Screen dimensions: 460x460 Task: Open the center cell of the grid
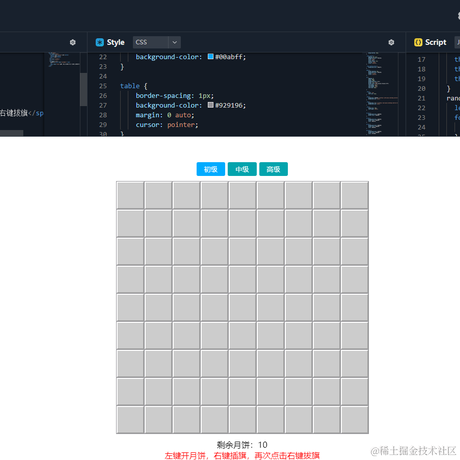click(242, 307)
